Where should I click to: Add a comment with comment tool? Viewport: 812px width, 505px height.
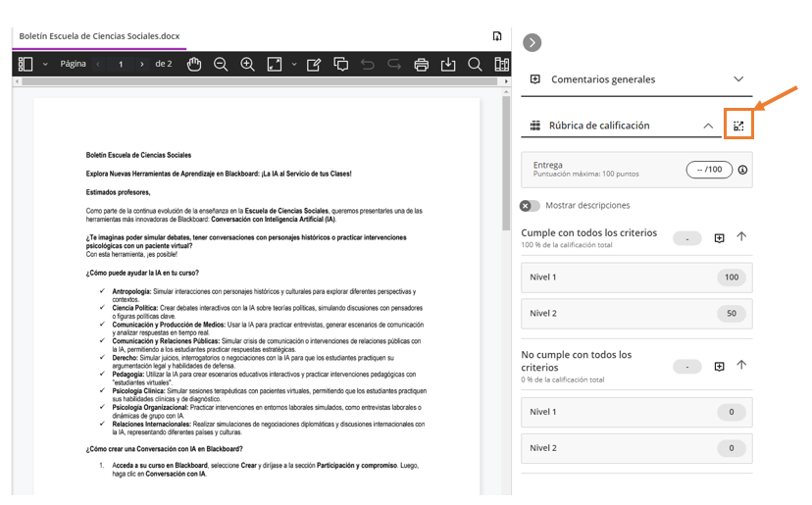tap(340, 64)
